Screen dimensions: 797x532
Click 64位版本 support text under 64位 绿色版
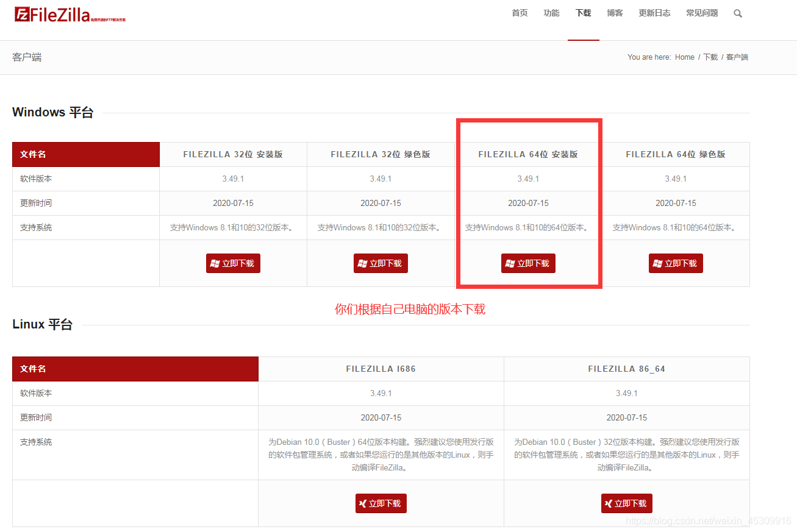click(676, 227)
